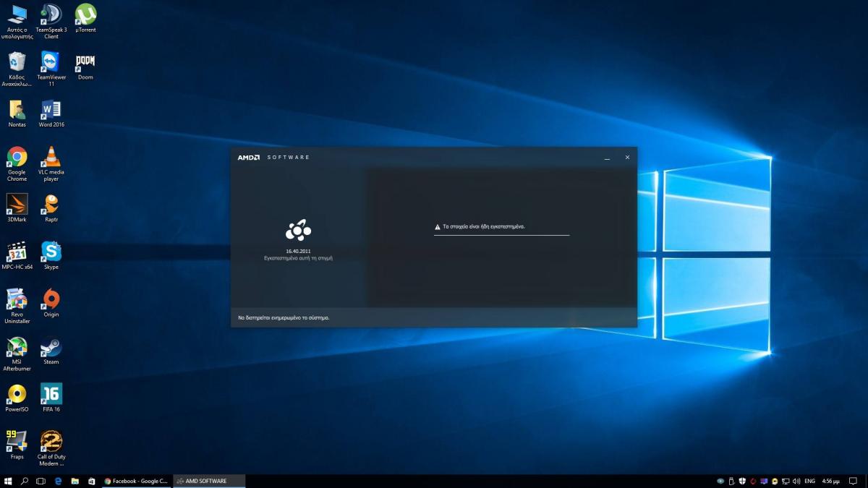The image size is (868, 488).
Task: Select the AMD SOFTWARE taskbar button
Action: (209, 481)
